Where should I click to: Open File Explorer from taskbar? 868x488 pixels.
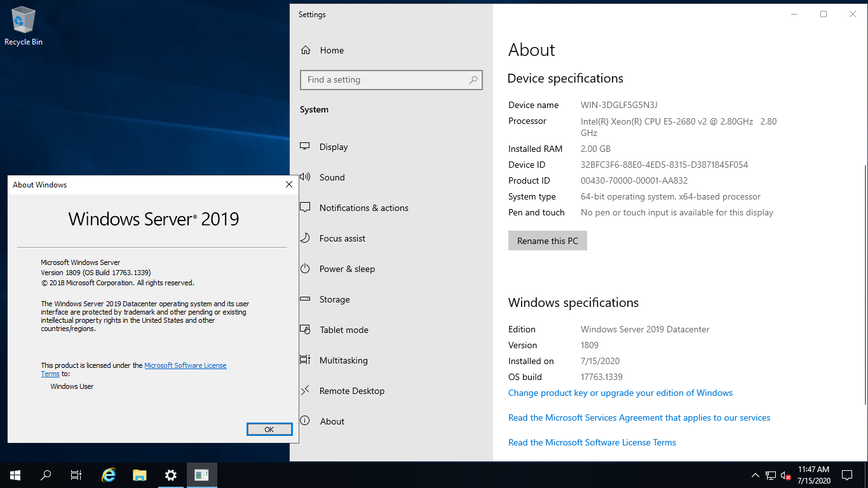tap(140, 475)
